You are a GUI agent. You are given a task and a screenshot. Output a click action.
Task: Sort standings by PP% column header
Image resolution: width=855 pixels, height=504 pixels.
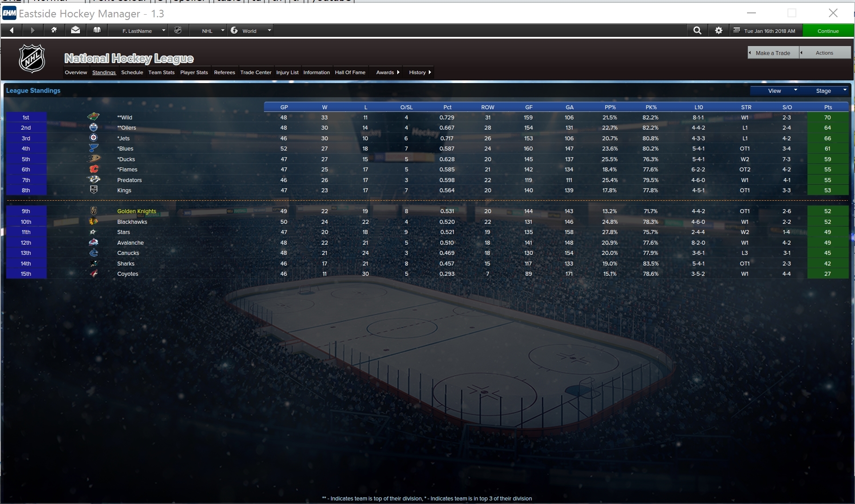pyautogui.click(x=610, y=107)
